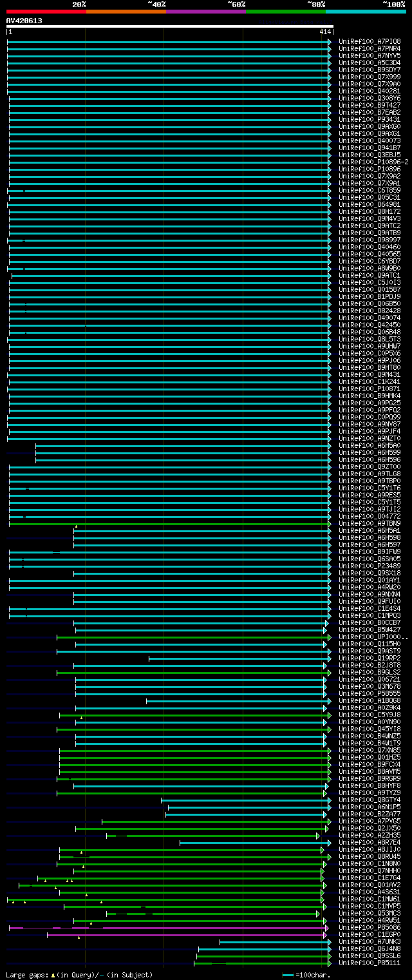
Task: Open hit UniRef100_B9SDY7
Action: (x=369, y=70)
